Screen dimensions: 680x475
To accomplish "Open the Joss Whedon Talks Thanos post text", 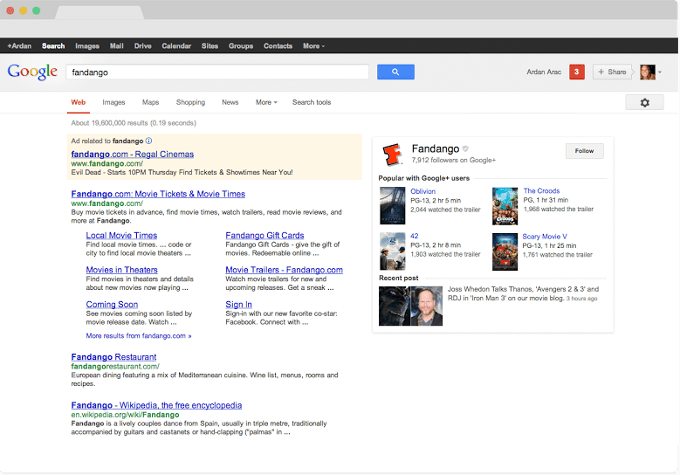I will (523, 293).
